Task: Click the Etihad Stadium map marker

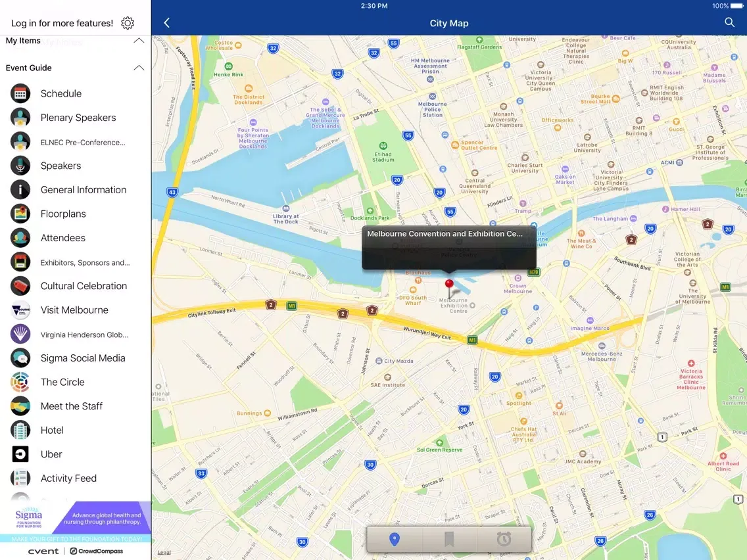Action: coord(383,146)
